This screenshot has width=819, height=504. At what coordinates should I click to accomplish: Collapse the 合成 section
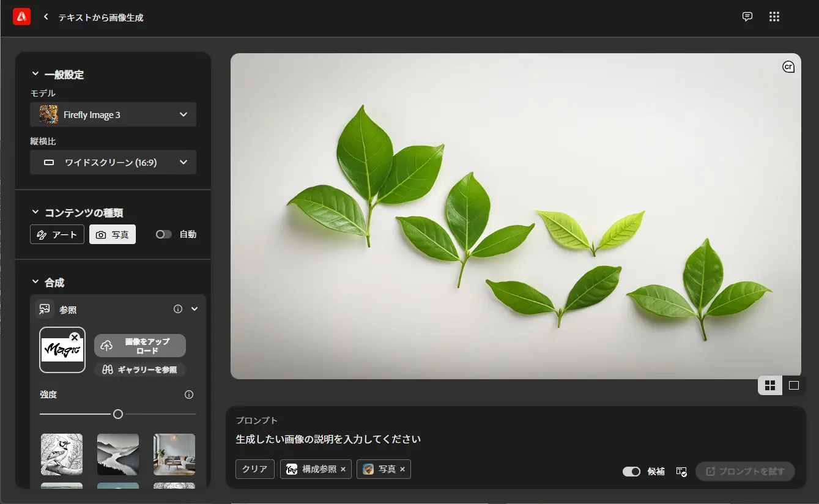click(35, 282)
